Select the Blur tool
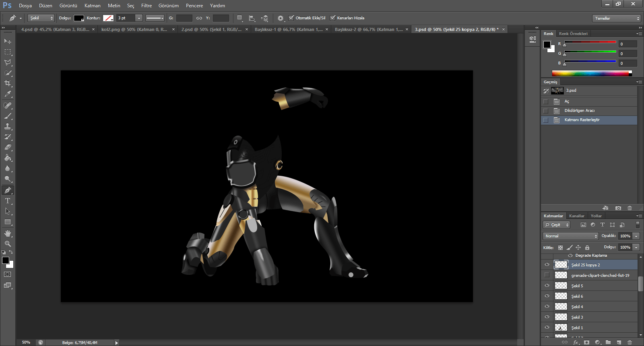 pyautogui.click(x=8, y=168)
